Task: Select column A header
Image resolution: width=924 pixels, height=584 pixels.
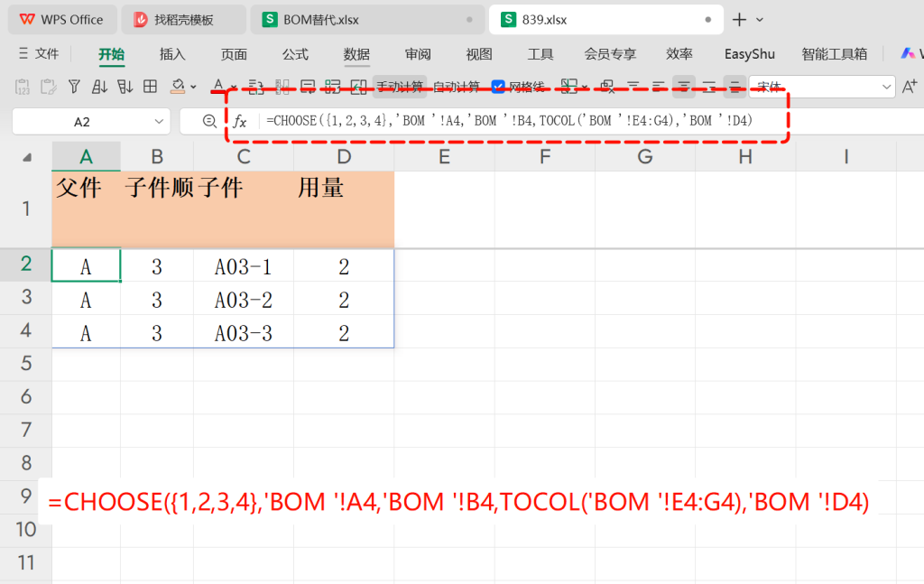Action: [x=86, y=157]
